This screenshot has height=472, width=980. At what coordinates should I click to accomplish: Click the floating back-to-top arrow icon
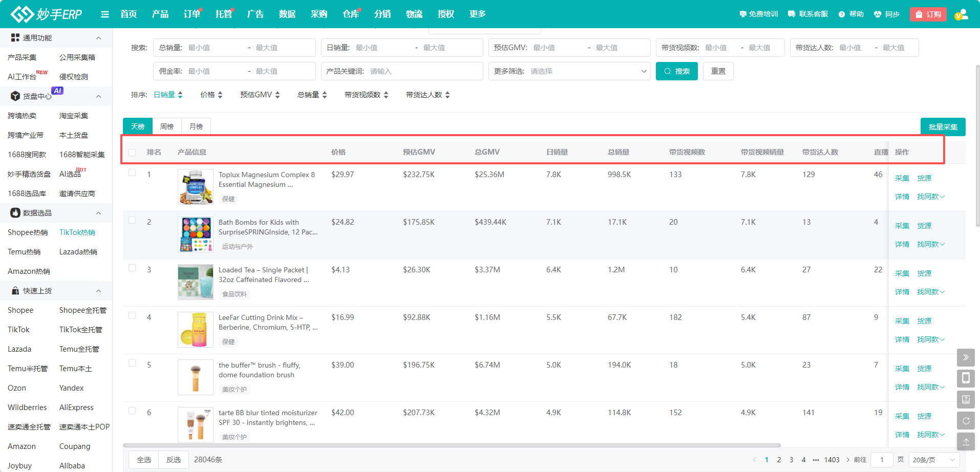[966, 441]
